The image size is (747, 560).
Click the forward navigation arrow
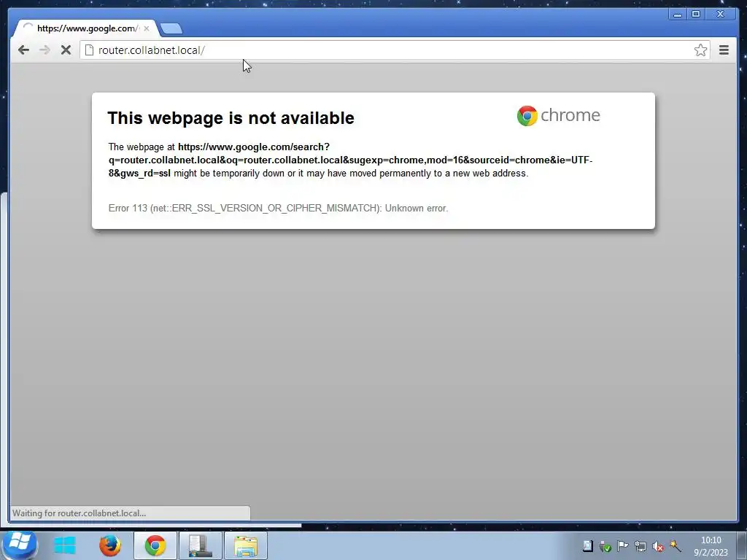pyautogui.click(x=44, y=50)
